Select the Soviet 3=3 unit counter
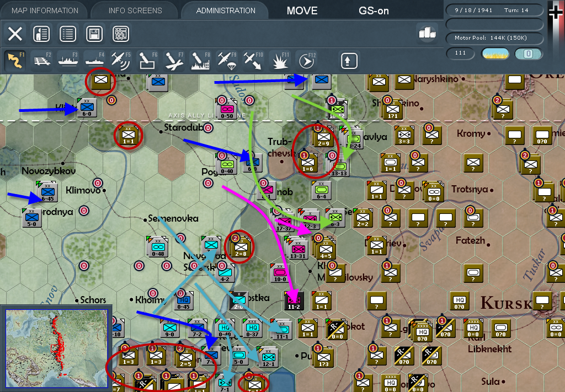565x392 pixels. pyautogui.click(x=404, y=135)
